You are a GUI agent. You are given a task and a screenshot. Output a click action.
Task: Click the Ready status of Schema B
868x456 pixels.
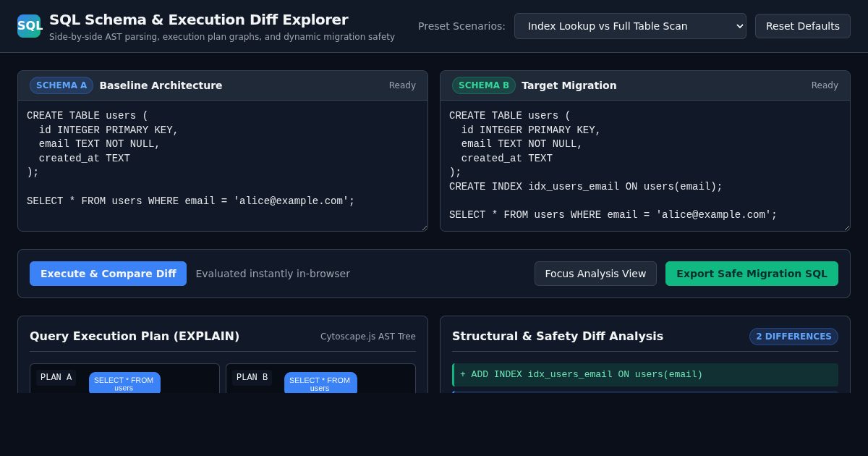[x=825, y=85]
